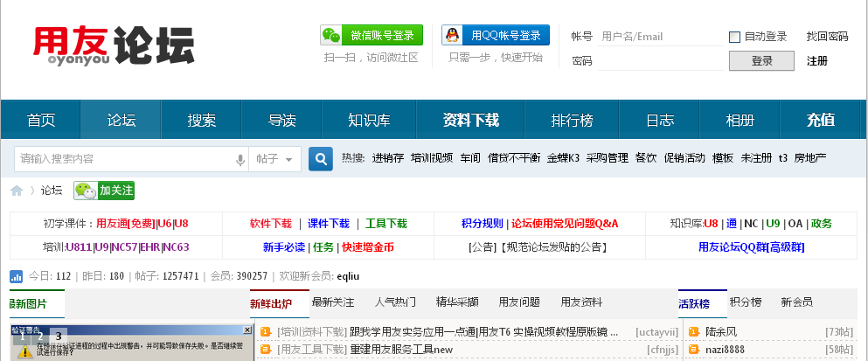The image size is (868, 361).
Task: Click the microphone voice search icon
Action: click(x=240, y=159)
